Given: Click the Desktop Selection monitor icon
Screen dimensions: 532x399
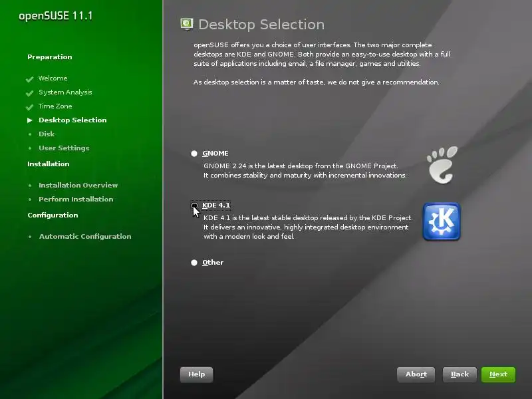Looking at the screenshot, I should pyautogui.click(x=187, y=24).
